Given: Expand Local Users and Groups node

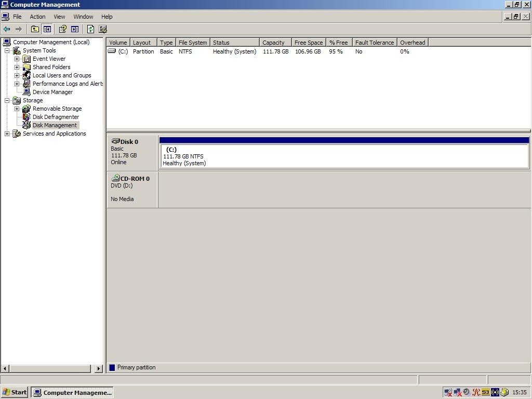Looking at the screenshot, I should point(17,75).
